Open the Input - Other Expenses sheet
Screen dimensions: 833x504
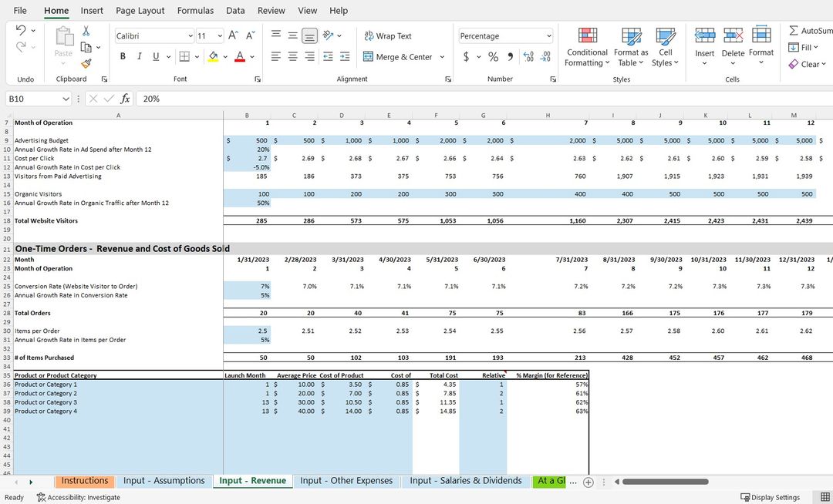tap(346, 480)
